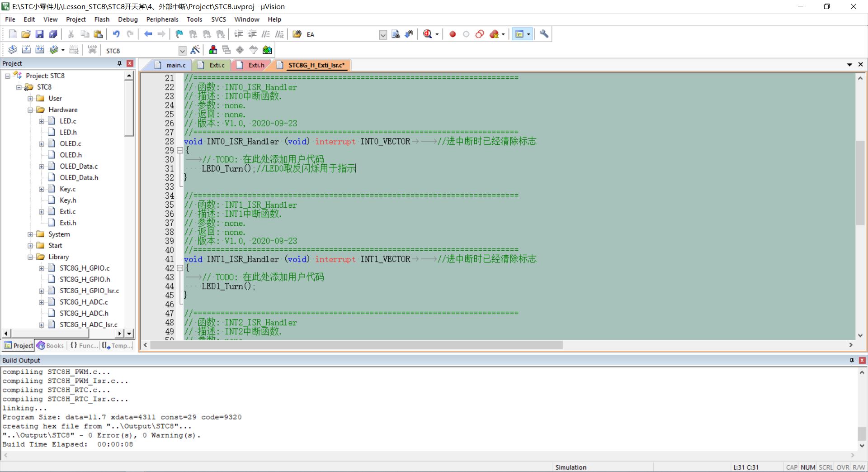
Task: Rebuild all target files icon
Action: pos(40,50)
